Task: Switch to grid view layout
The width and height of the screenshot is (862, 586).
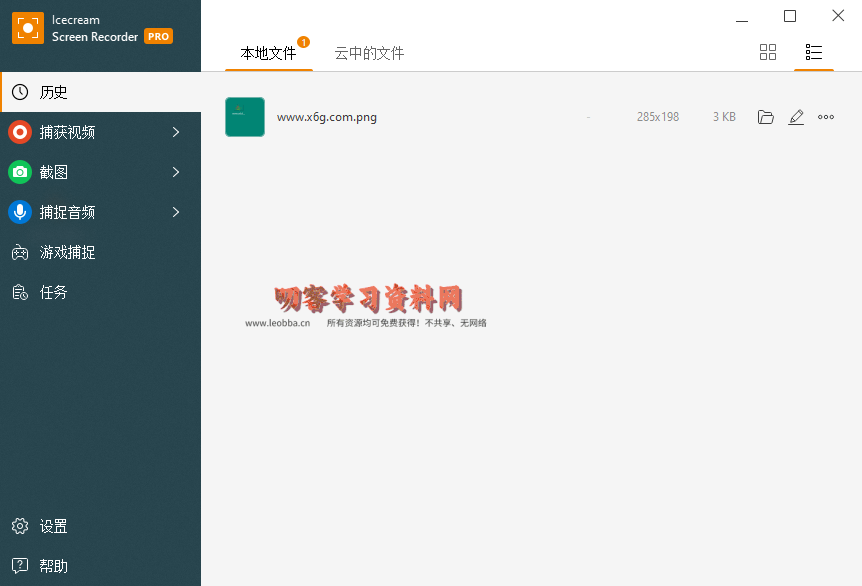Action: [x=768, y=52]
